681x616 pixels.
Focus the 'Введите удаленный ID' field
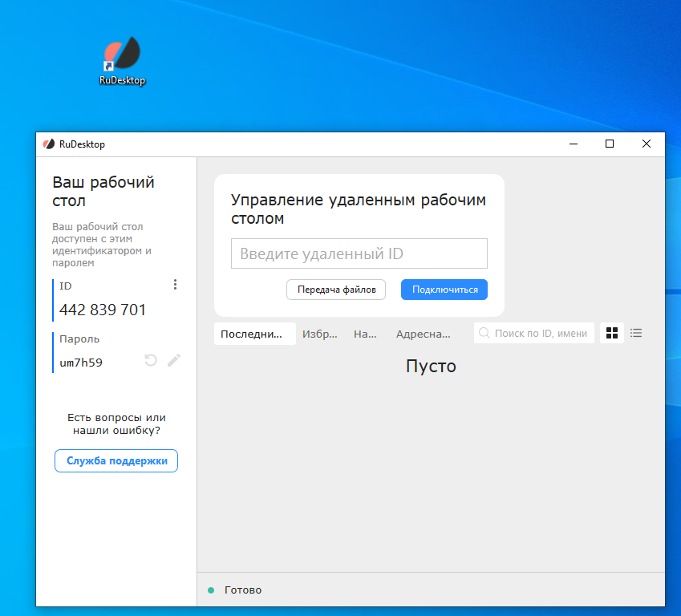[359, 253]
